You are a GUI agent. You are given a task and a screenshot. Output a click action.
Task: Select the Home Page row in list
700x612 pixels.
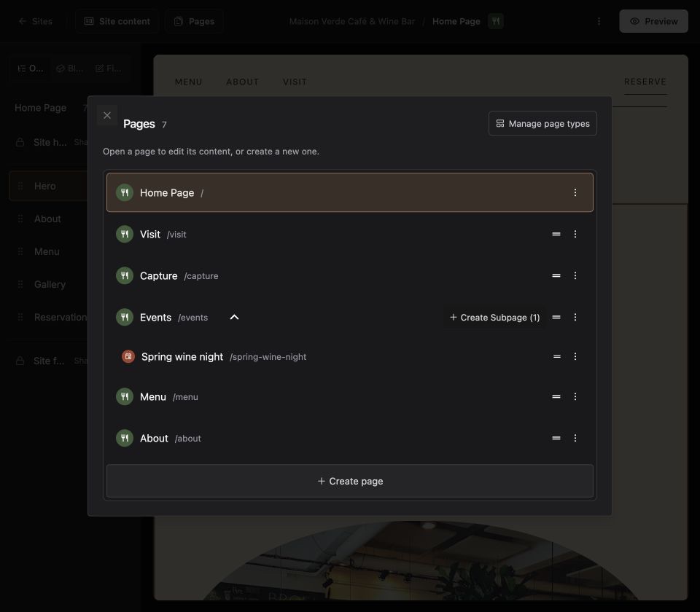tap(350, 192)
